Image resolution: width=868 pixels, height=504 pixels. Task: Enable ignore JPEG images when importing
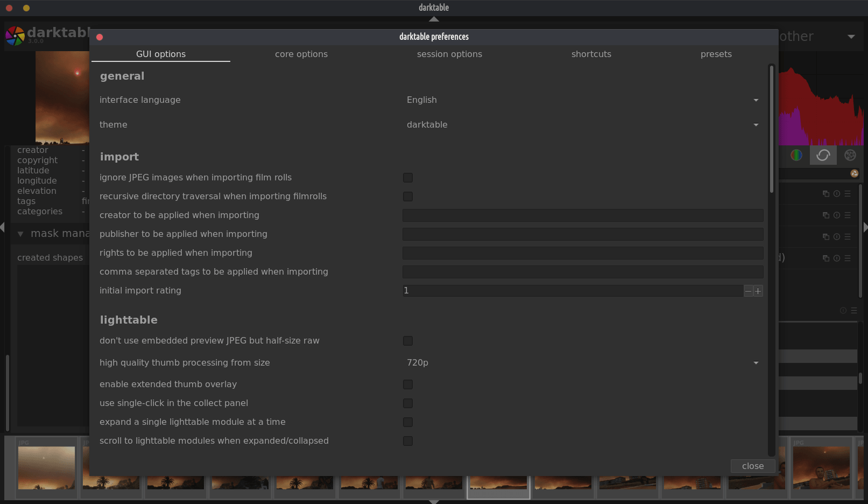click(408, 178)
